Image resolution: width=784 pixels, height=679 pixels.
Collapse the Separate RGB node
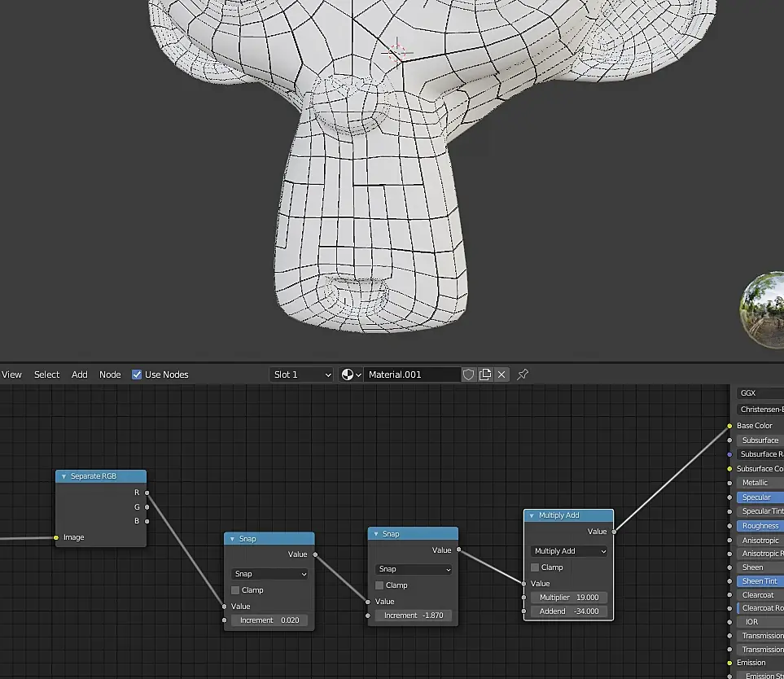[64, 476]
